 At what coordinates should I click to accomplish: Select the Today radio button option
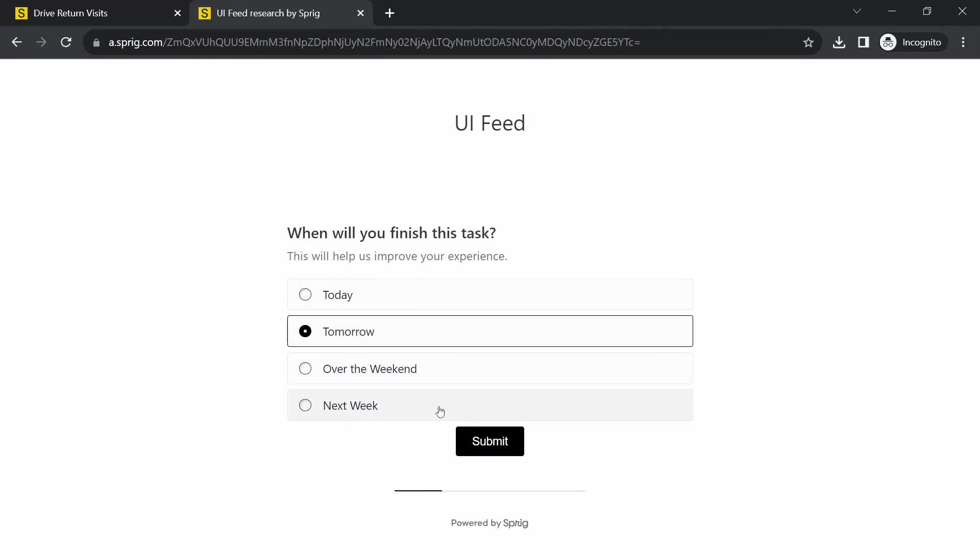coord(306,295)
